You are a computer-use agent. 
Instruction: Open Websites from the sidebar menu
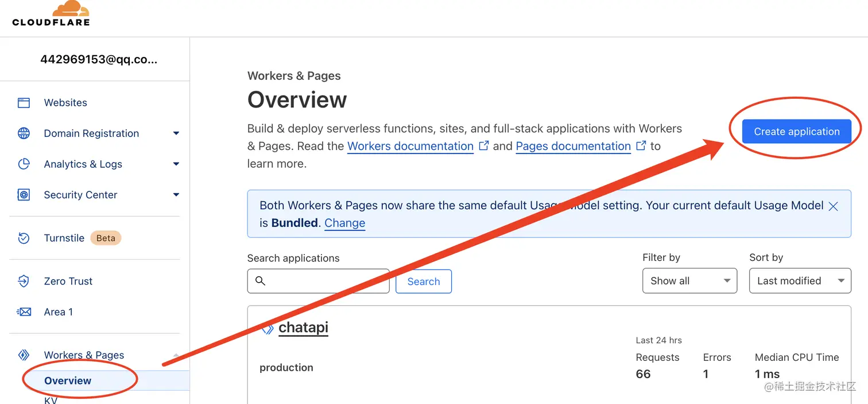(x=65, y=103)
